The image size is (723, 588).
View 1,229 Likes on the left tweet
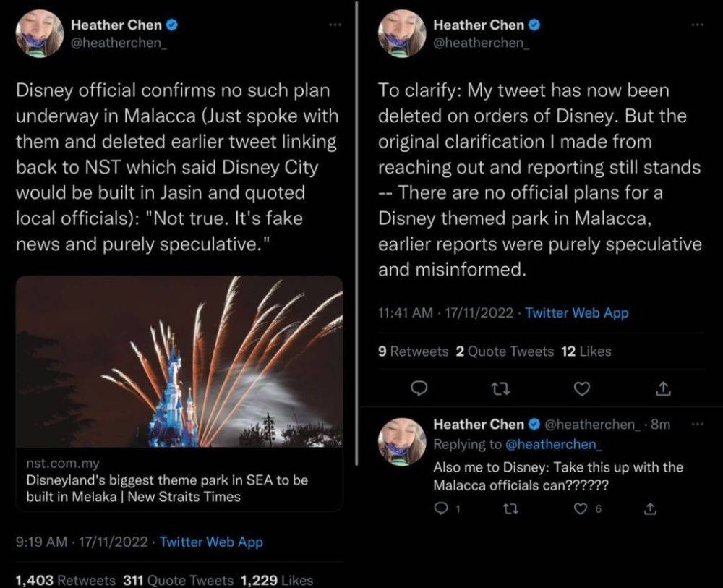pyautogui.click(x=276, y=580)
